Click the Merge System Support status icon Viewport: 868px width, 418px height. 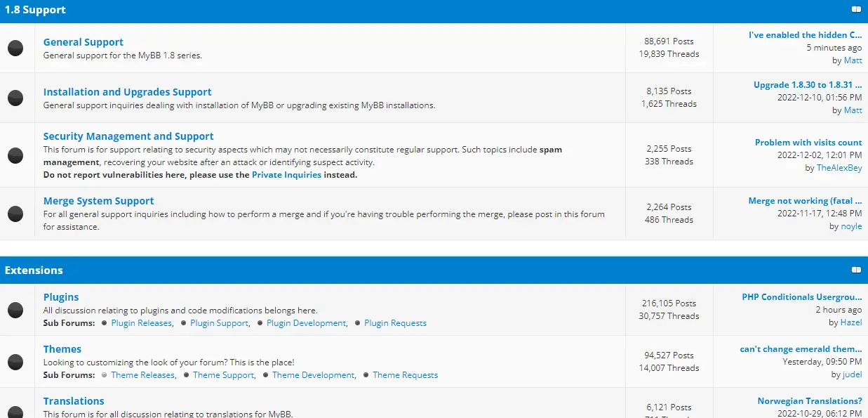(x=15, y=213)
